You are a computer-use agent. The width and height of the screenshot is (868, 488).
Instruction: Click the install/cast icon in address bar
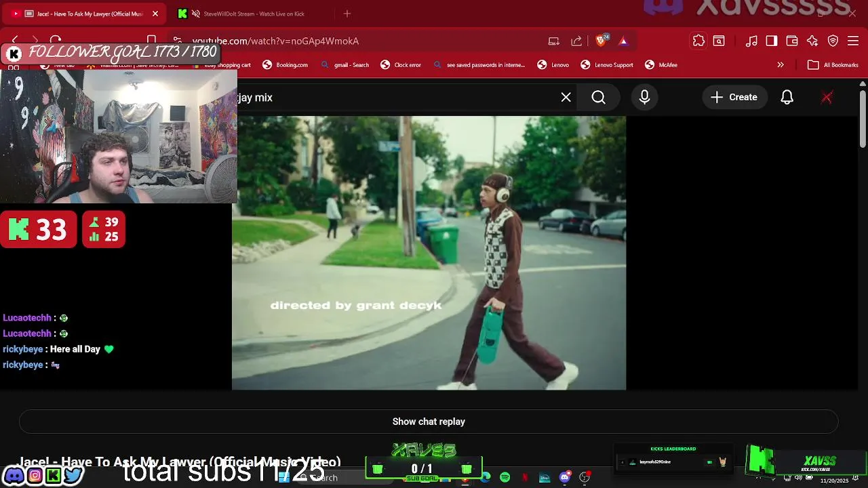click(554, 41)
